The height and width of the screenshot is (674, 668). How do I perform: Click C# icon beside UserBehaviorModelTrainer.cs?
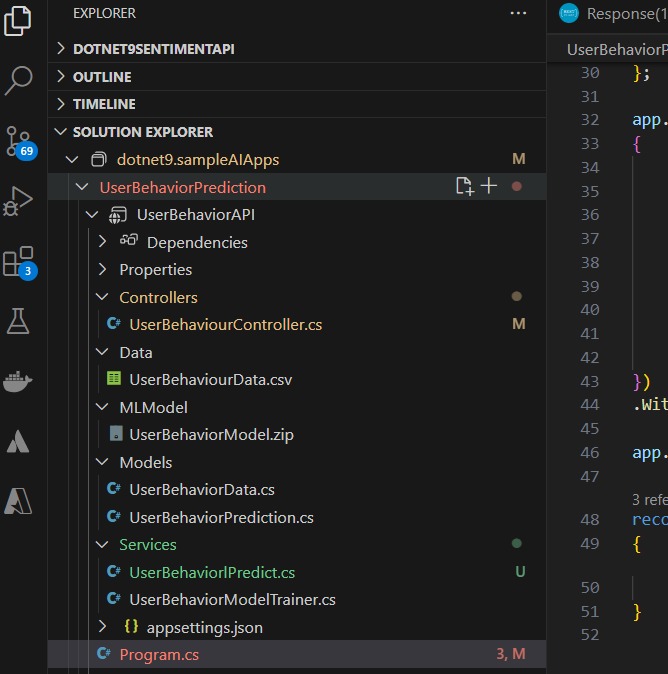tap(113, 598)
